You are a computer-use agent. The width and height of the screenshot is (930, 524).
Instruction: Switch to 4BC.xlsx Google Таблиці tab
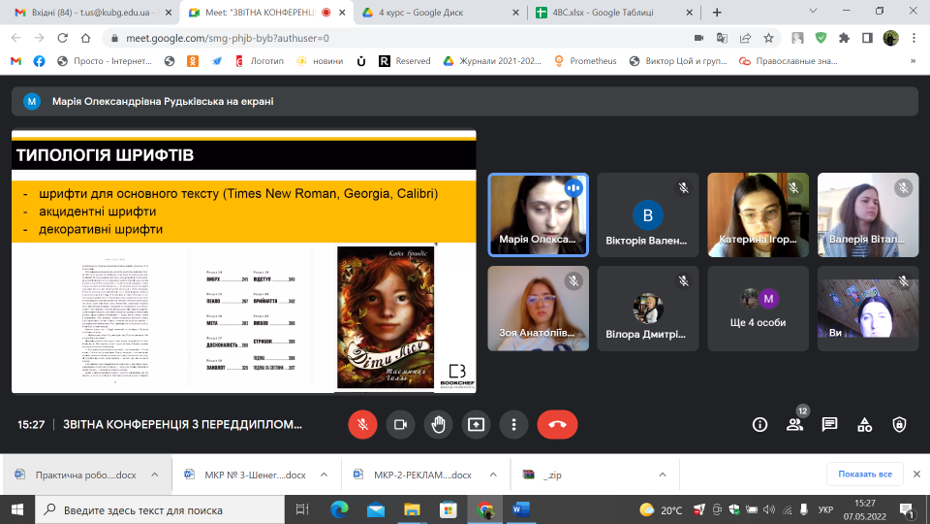tap(613, 12)
